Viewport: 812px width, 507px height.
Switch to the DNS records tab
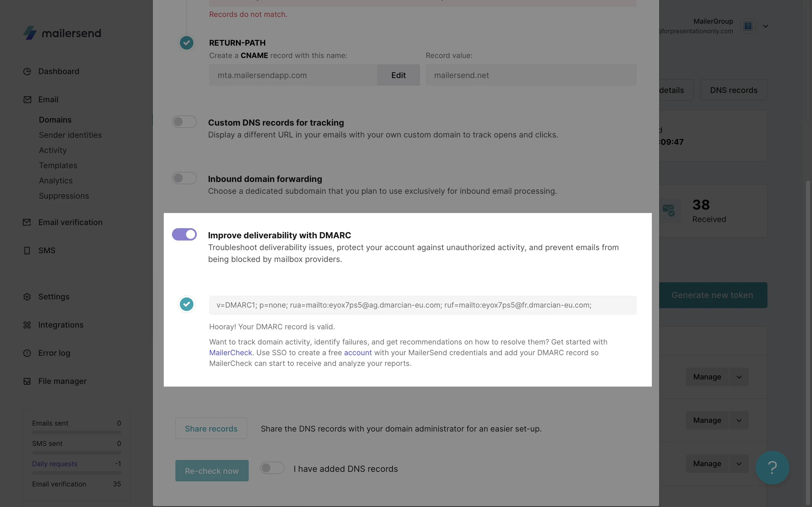point(734,90)
